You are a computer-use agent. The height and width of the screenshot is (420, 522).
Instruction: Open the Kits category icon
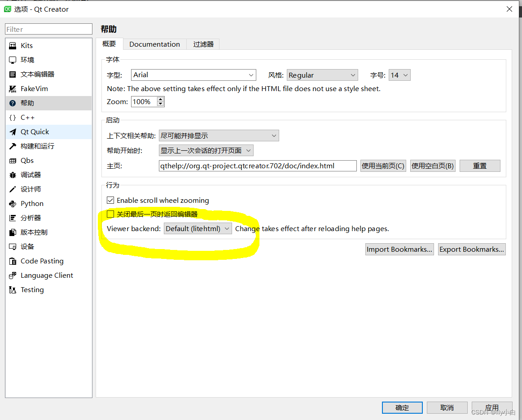(x=13, y=46)
